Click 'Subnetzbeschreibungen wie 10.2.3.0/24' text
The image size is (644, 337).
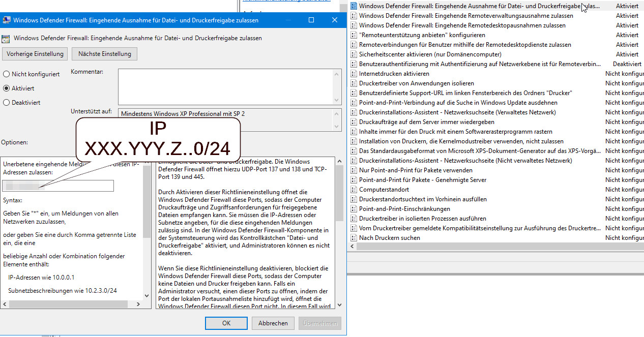(63, 291)
